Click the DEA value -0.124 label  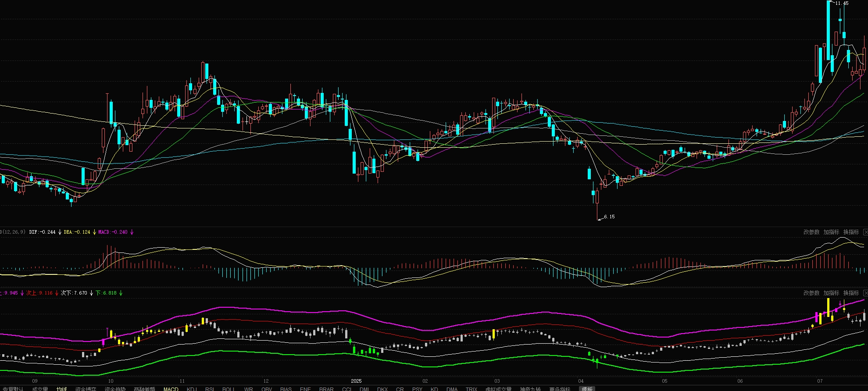coord(77,232)
